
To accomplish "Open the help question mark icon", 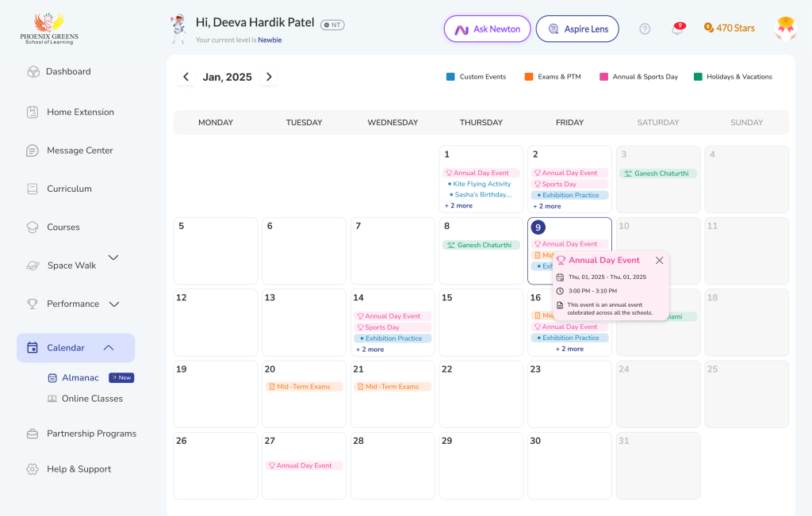I will pyautogui.click(x=645, y=29).
